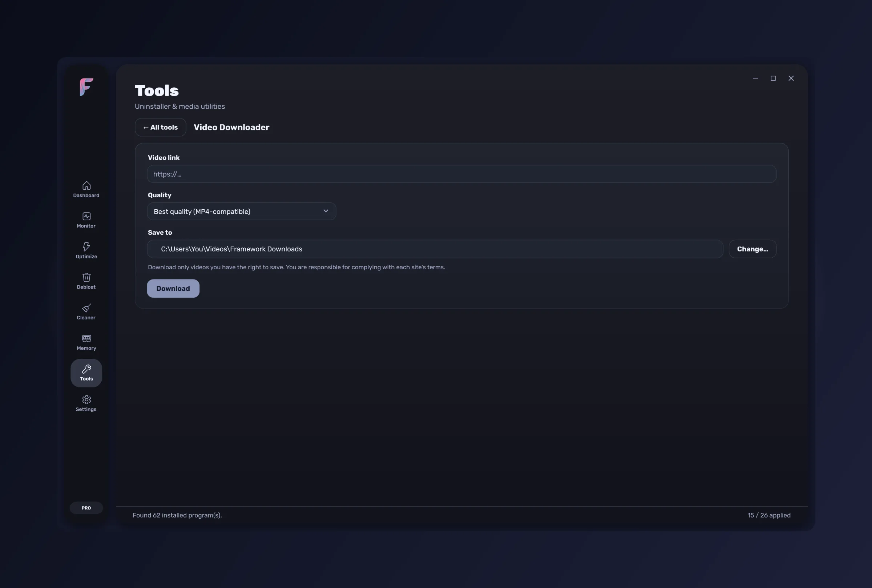Click 'Found 62 installed program(s).' status text
The height and width of the screenshot is (588, 872).
click(177, 515)
